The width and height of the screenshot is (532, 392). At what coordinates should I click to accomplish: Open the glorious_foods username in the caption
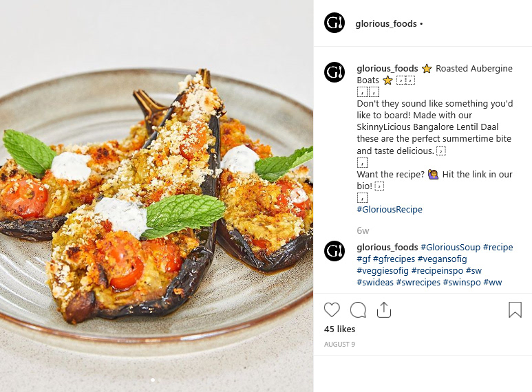(x=387, y=69)
